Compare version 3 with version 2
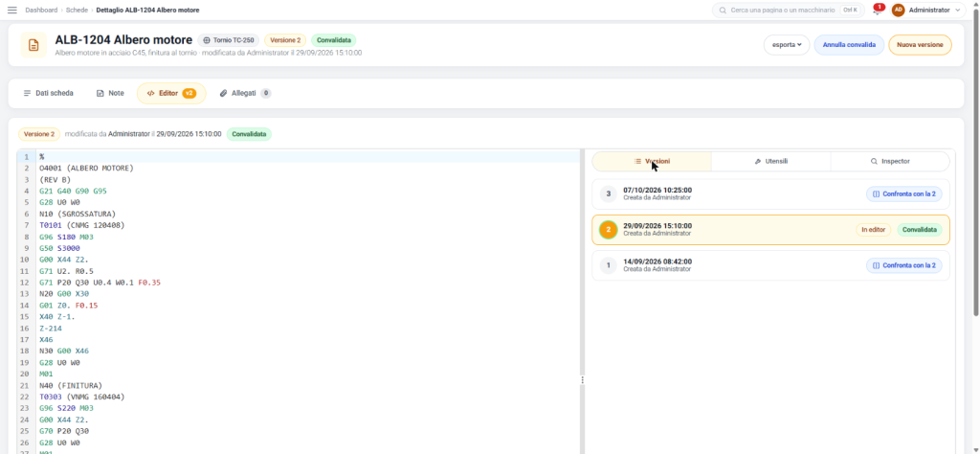Viewport: 980px width, 454px height. coord(903,193)
